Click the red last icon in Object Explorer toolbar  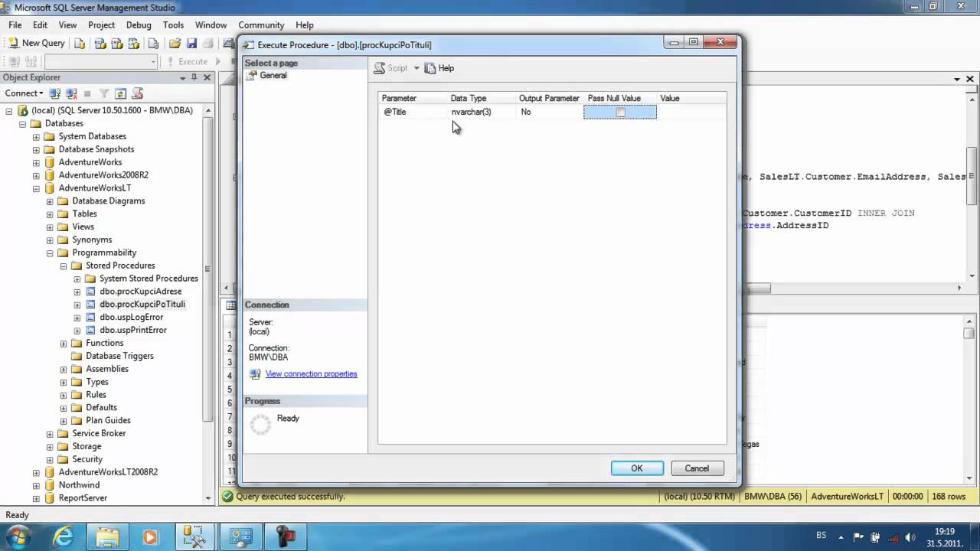click(138, 93)
